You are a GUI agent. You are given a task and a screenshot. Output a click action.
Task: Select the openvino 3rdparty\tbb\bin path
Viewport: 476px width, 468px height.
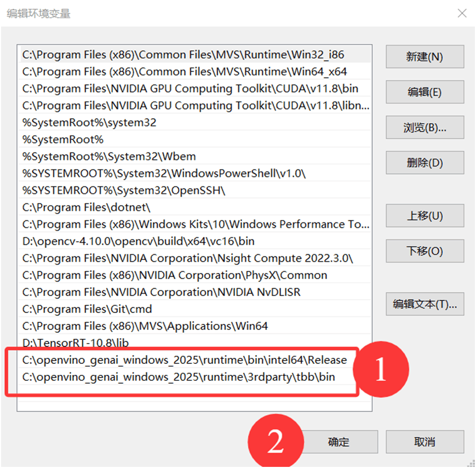(194, 377)
